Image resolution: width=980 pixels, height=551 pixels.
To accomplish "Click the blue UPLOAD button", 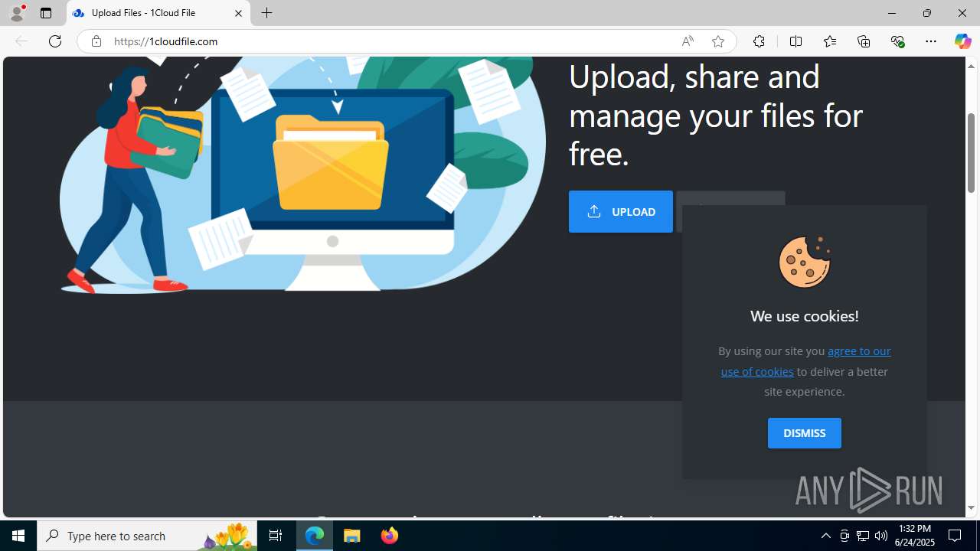I will (620, 211).
